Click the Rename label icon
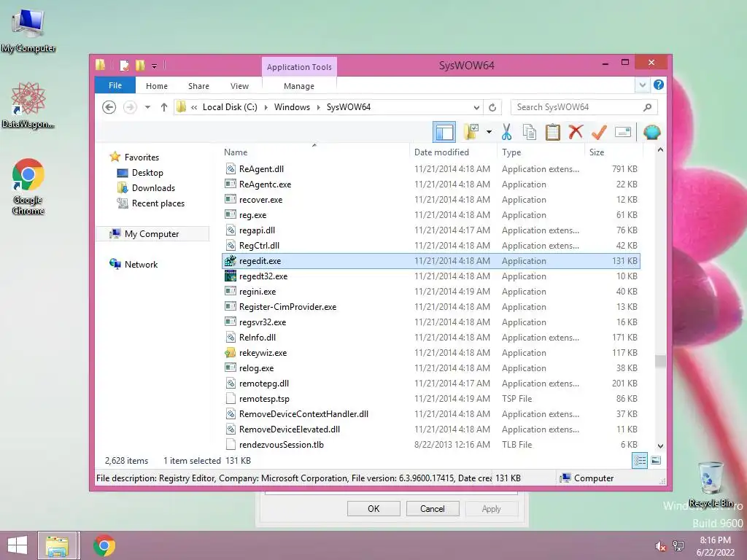 pyautogui.click(x=623, y=132)
